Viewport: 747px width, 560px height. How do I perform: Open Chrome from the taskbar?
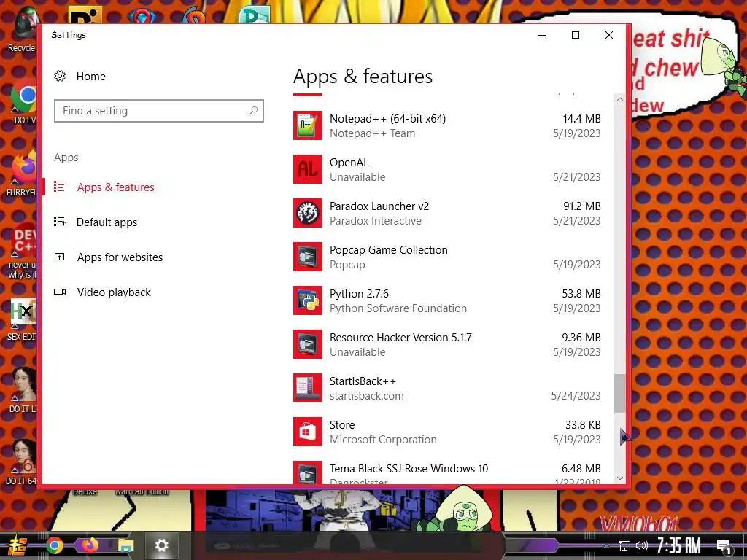(54, 545)
